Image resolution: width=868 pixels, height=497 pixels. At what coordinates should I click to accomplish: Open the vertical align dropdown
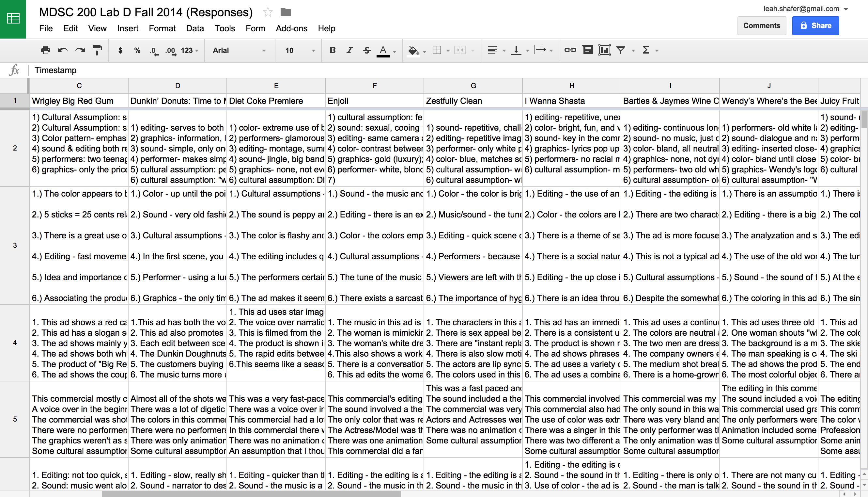[520, 51]
